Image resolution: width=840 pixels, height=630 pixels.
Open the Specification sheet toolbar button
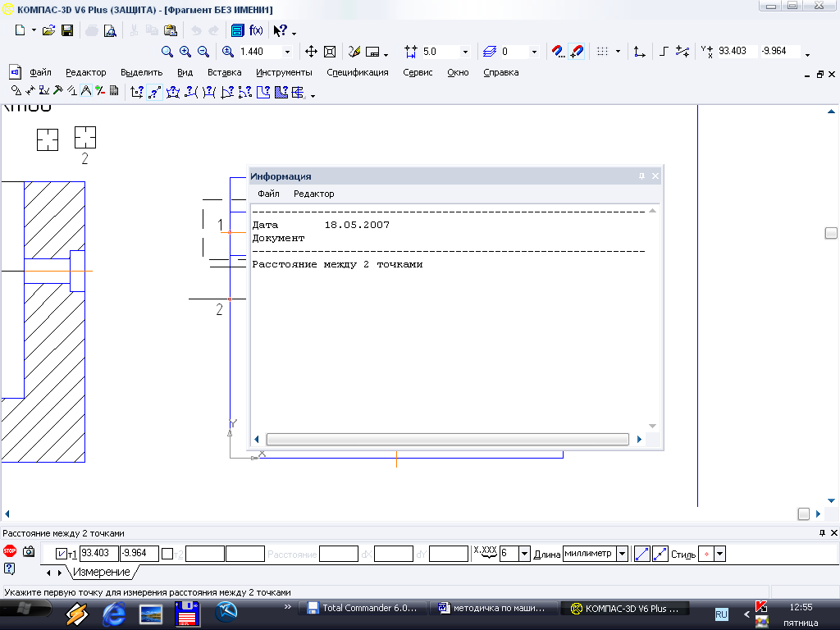click(113, 90)
